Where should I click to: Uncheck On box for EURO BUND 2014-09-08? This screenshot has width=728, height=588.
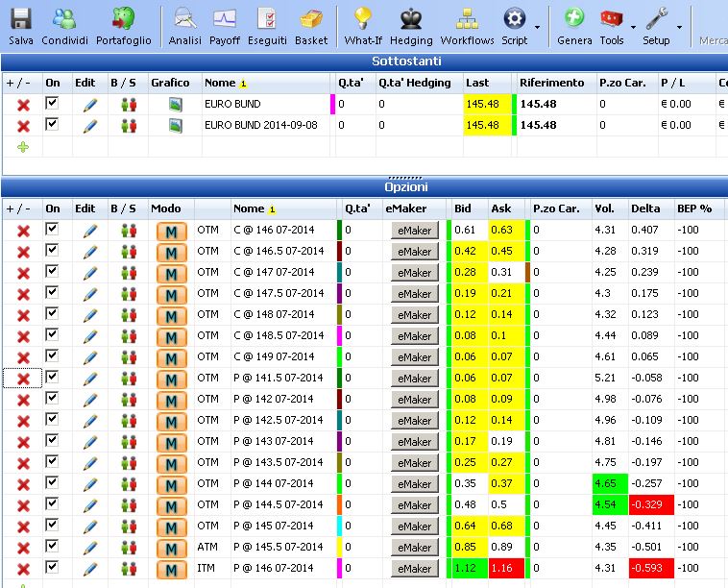point(52,125)
